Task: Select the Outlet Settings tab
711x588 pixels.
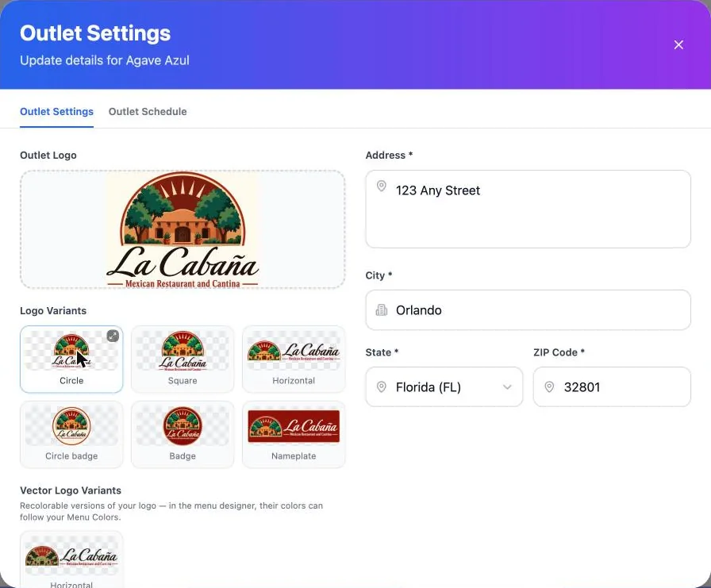Action: (56, 112)
